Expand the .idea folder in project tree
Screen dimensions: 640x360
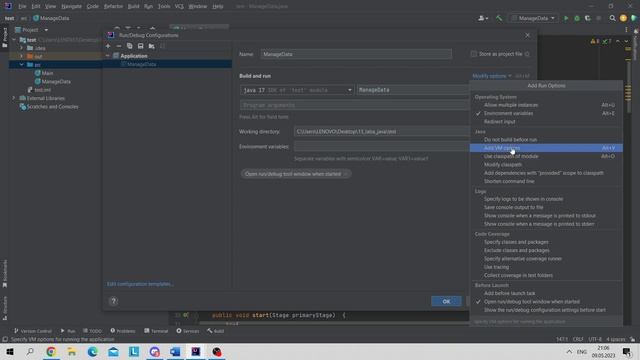tap(22, 48)
